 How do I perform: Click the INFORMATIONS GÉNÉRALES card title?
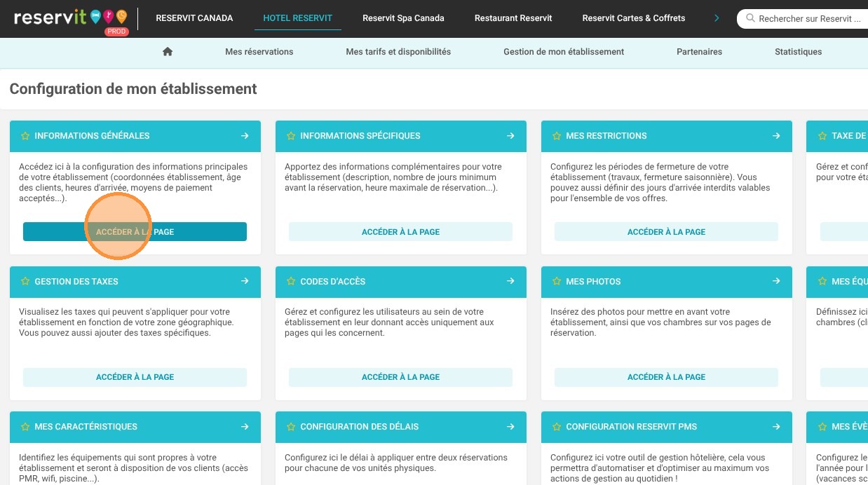(x=92, y=136)
